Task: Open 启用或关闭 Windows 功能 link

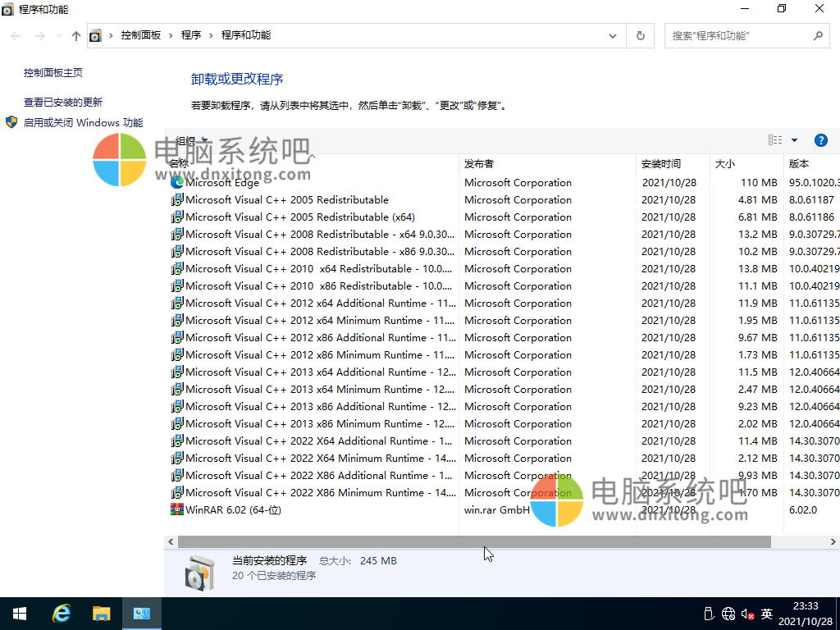Action: [x=83, y=123]
